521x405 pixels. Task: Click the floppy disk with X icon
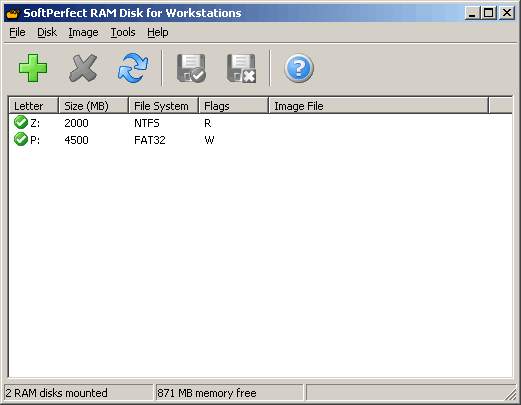[241, 68]
